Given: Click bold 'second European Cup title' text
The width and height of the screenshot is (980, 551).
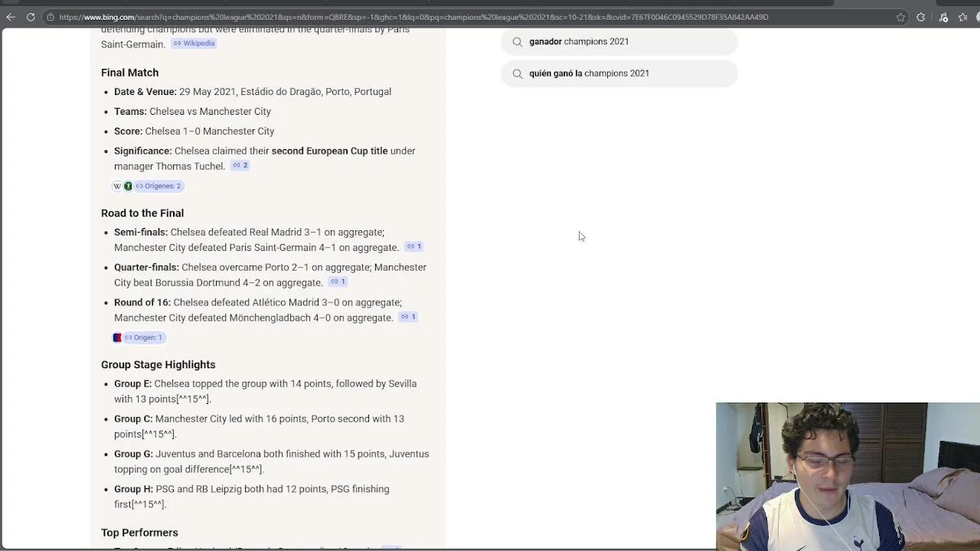Looking at the screenshot, I should (x=329, y=152).
